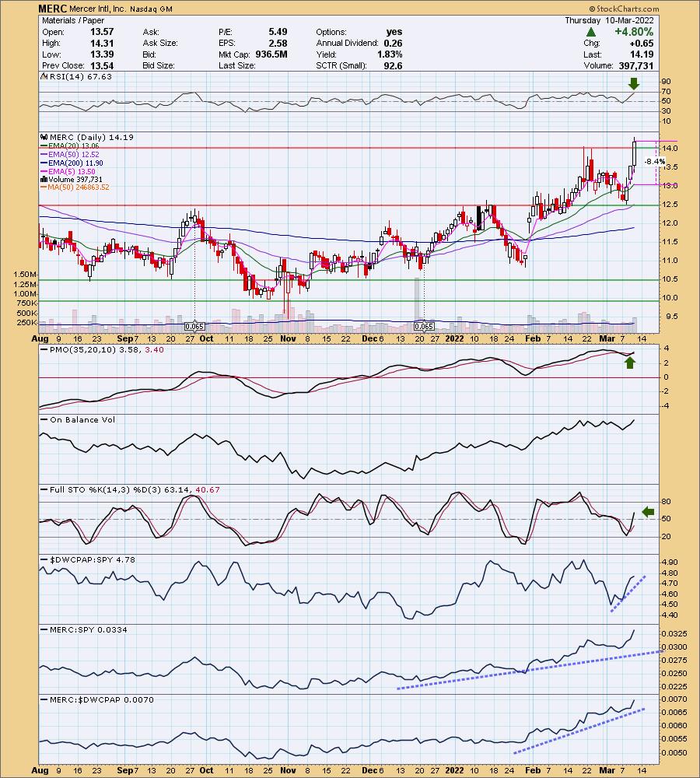
Task: Click the SCTR (Small) value 92.6
Action: tap(393, 65)
